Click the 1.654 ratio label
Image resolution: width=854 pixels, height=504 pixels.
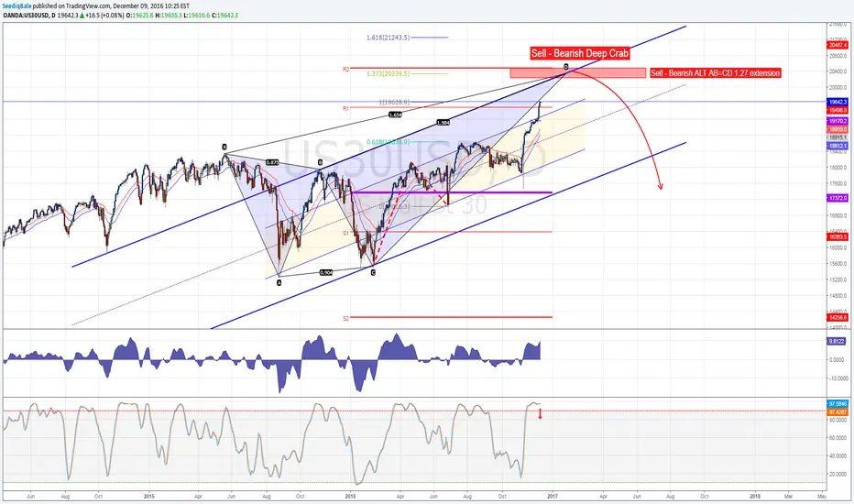click(396, 115)
